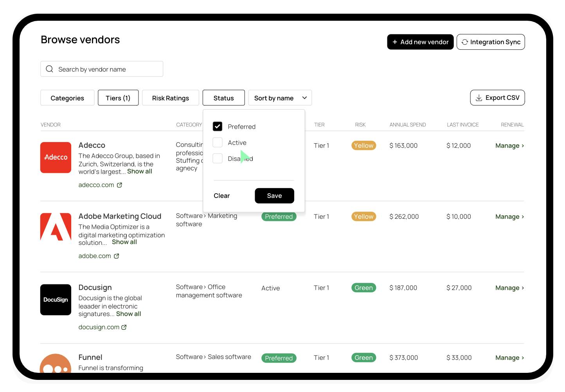Open the Tiers (1) filter
565x392 pixels.
pos(118,98)
